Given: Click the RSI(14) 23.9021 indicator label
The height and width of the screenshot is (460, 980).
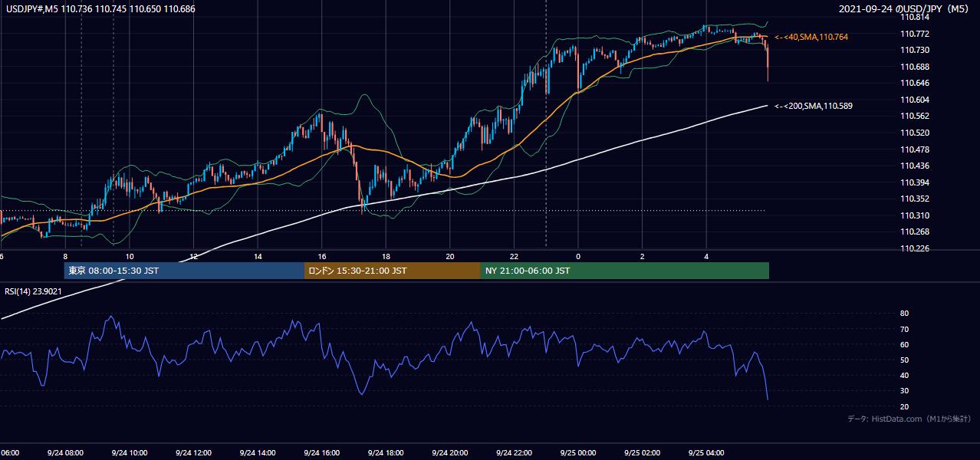Looking at the screenshot, I should click(x=34, y=291).
